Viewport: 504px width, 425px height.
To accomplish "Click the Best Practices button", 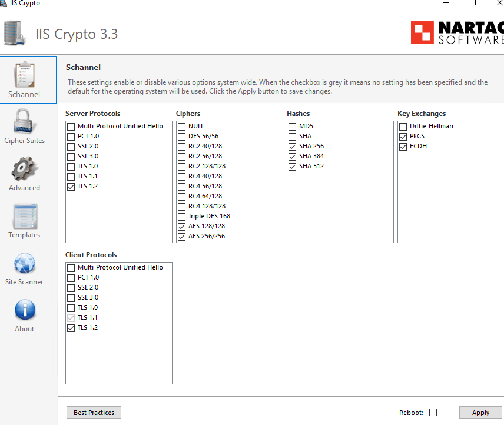I will tap(94, 413).
